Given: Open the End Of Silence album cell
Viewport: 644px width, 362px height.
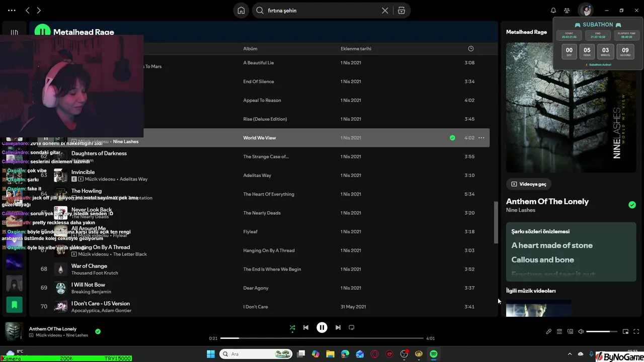Looking at the screenshot, I should tap(259, 81).
